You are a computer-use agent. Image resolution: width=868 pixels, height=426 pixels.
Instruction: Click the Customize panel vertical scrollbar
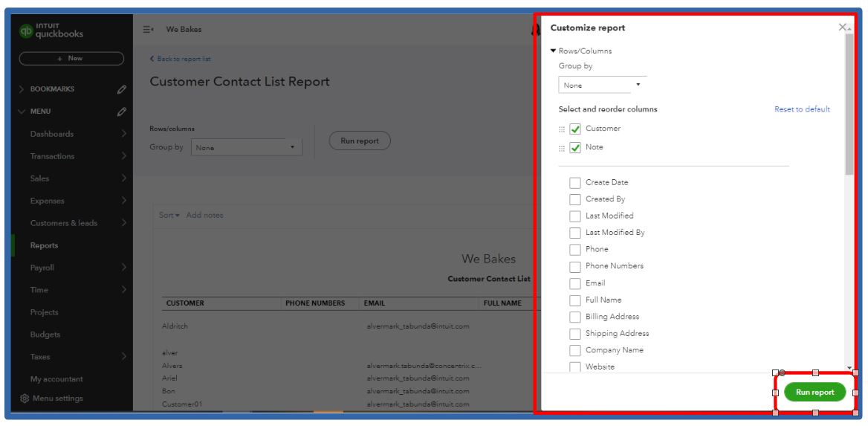coord(849,104)
